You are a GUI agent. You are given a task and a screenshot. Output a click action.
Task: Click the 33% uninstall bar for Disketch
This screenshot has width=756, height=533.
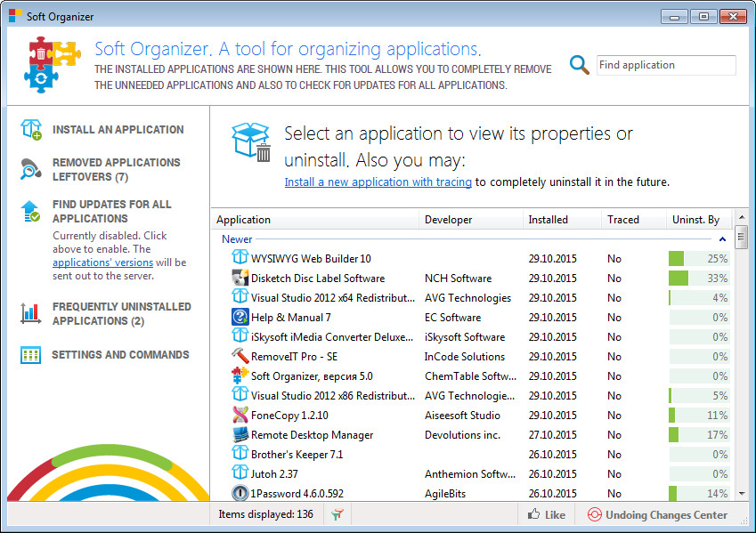pyautogui.click(x=699, y=278)
